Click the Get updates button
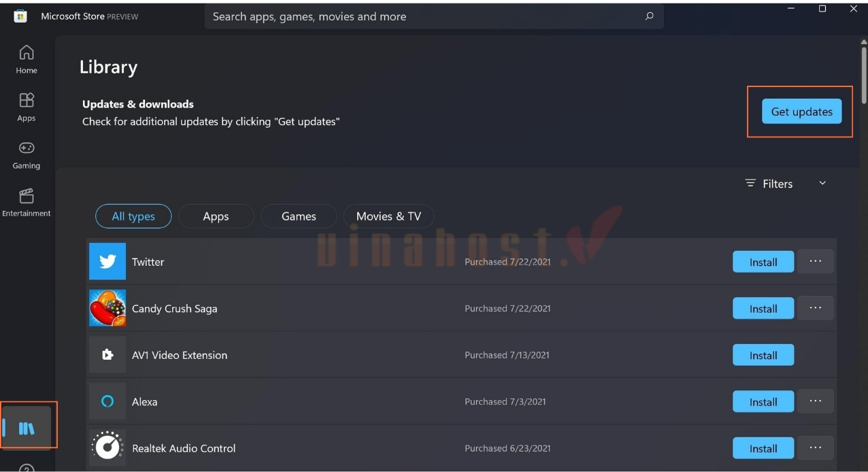 point(801,112)
